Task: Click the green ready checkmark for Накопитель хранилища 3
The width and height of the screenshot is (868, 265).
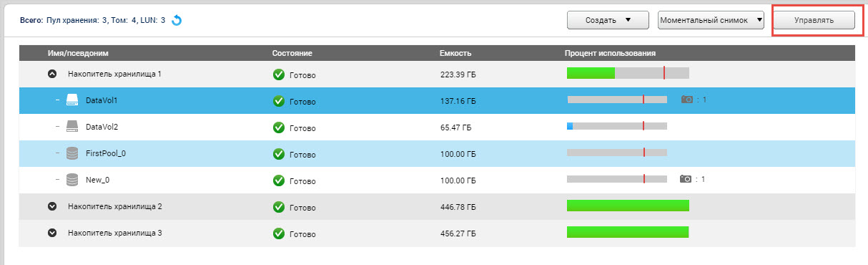Action: tap(279, 233)
